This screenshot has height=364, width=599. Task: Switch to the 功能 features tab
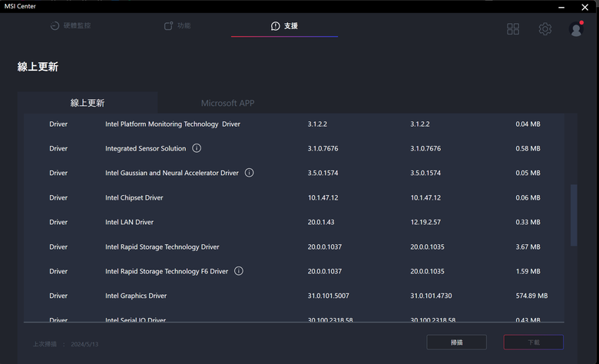177,25
